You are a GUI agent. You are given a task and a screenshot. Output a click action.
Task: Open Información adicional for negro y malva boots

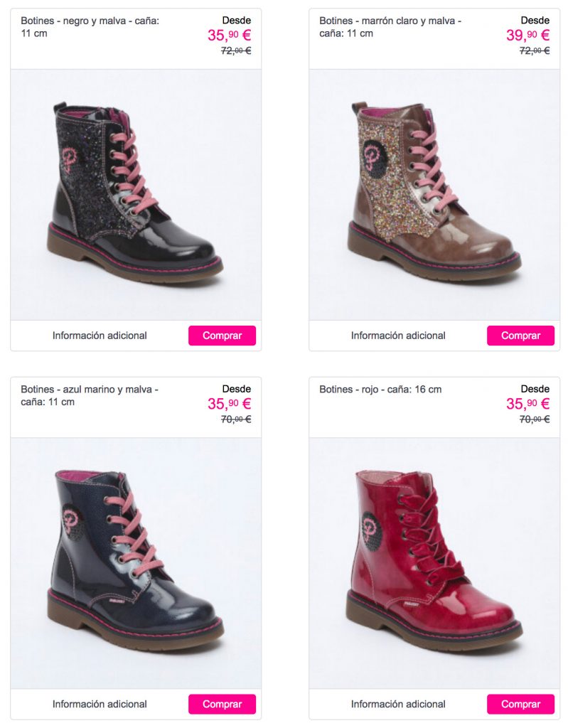100,336
